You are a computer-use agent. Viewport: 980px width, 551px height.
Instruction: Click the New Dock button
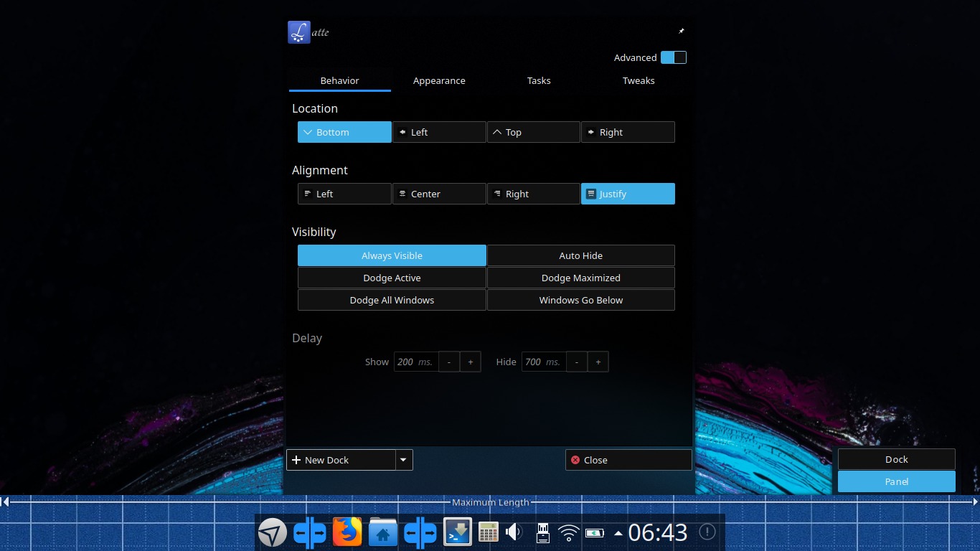[341, 460]
